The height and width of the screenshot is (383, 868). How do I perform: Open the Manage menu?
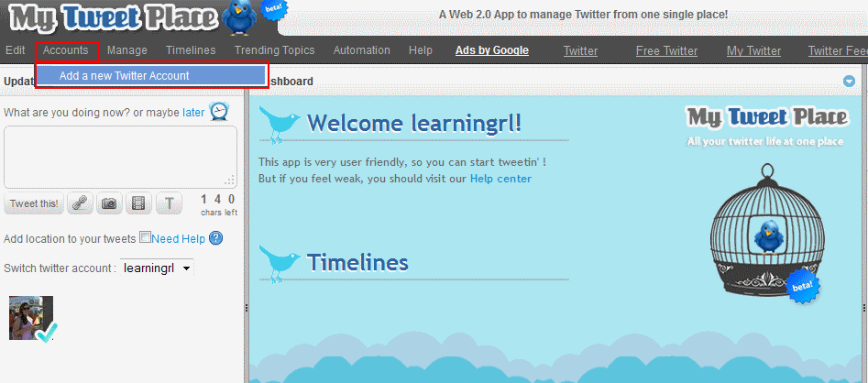tap(127, 50)
